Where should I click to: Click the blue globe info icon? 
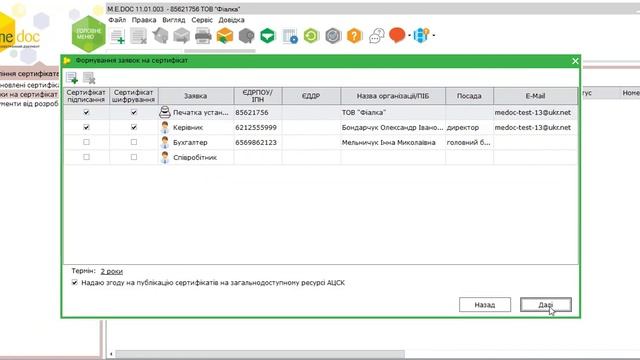[x=421, y=35]
